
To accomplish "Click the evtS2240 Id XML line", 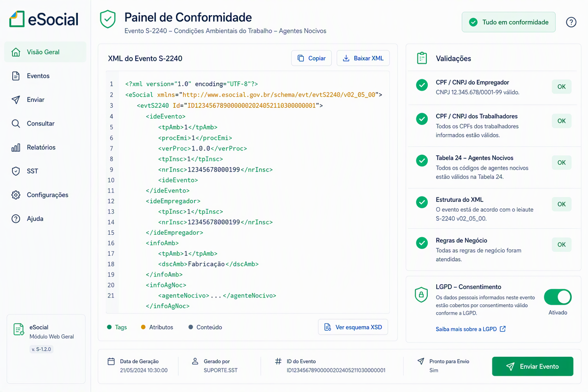I will tap(230, 106).
